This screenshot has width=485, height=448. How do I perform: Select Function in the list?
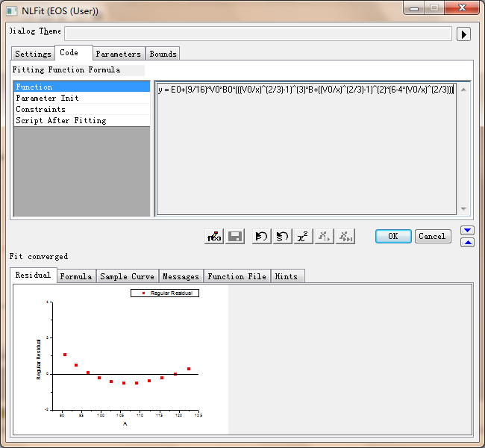pos(82,87)
